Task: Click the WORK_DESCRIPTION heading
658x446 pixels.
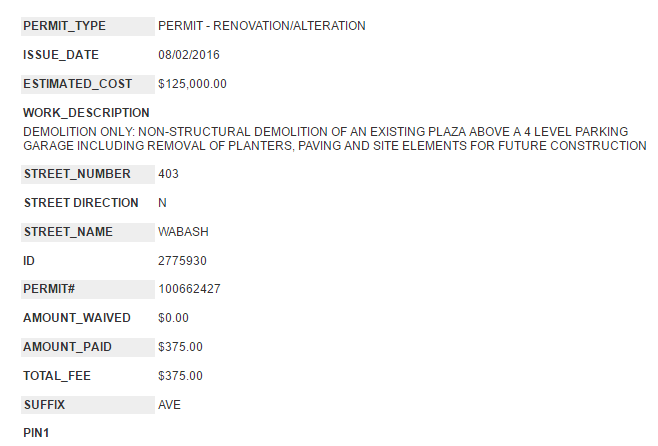Action: [86, 113]
